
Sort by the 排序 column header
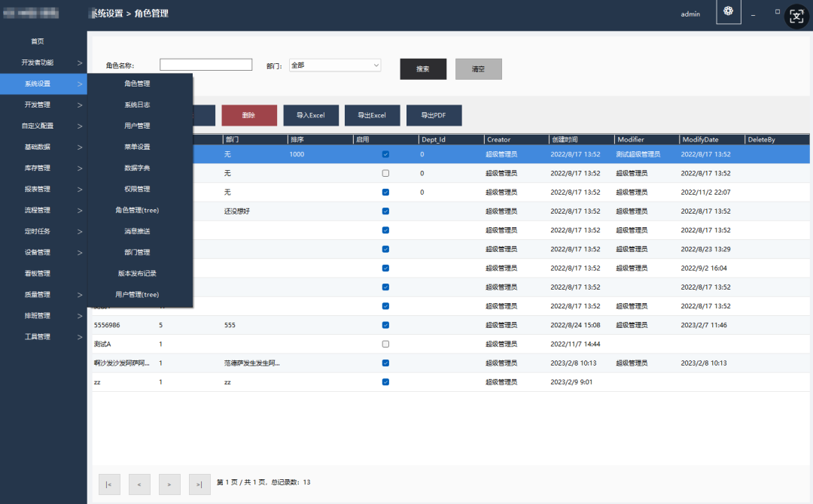tap(321, 139)
